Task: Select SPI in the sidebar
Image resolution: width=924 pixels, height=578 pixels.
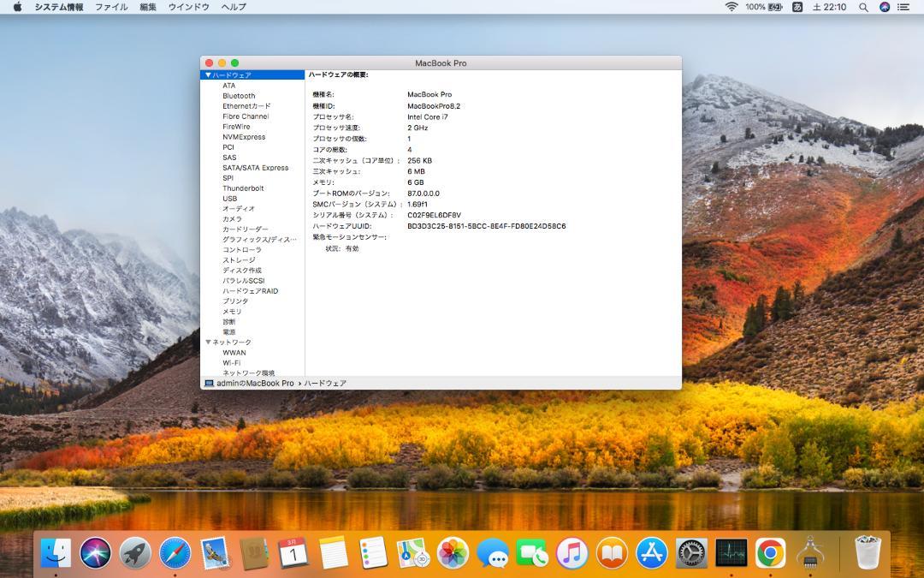Action: [228, 177]
